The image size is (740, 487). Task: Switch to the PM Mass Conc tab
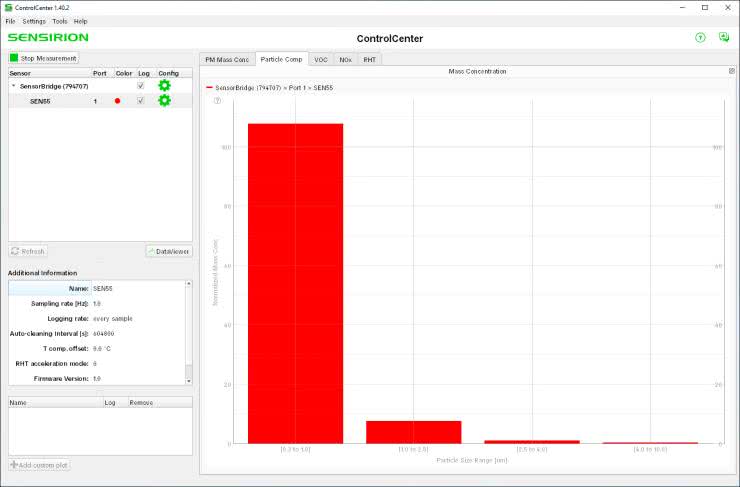pos(227,60)
